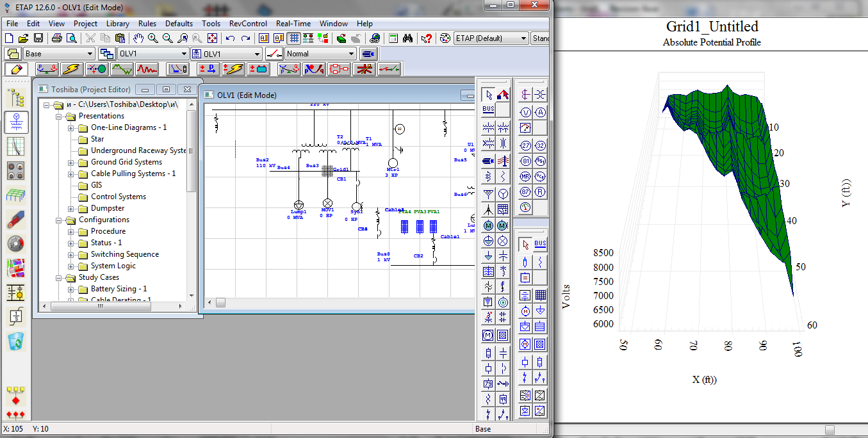This screenshot has width=868, height=438.
Task: Open the Recycle Bin dumpster icon
Action: (15, 341)
